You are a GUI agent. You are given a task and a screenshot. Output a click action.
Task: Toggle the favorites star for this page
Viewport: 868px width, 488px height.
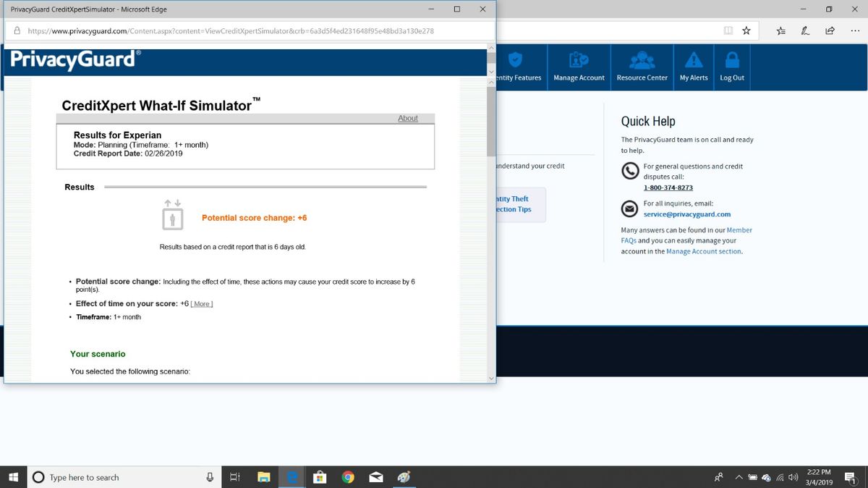click(x=746, y=30)
